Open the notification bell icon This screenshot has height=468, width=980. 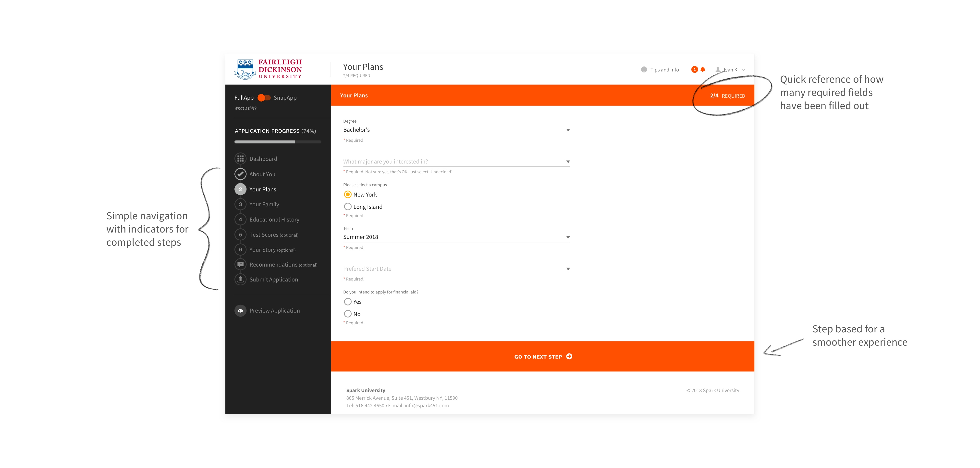tap(703, 70)
